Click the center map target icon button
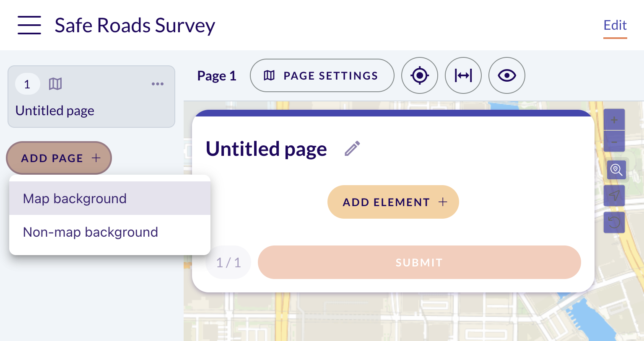This screenshot has width=644, height=341. coord(420,75)
